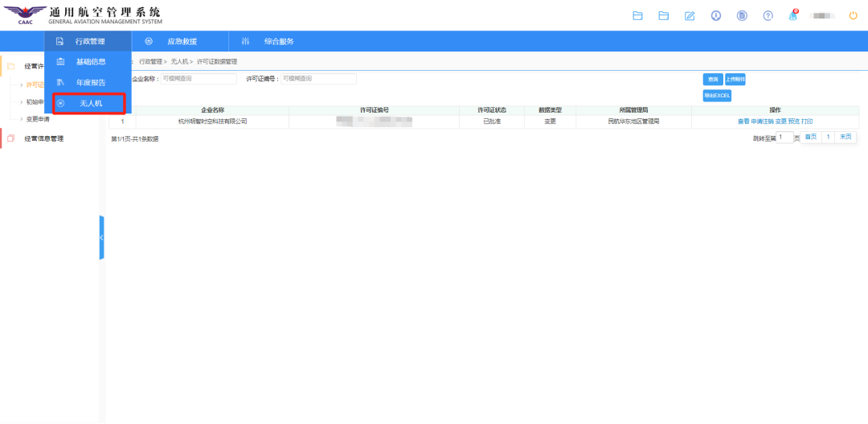This screenshot has height=424, width=868.
Task: Open the 综合服务 menu
Action: click(278, 41)
